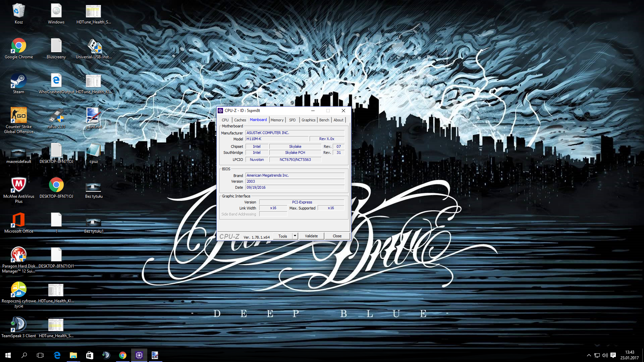Open the cpuz notepad file icon

(94, 153)
